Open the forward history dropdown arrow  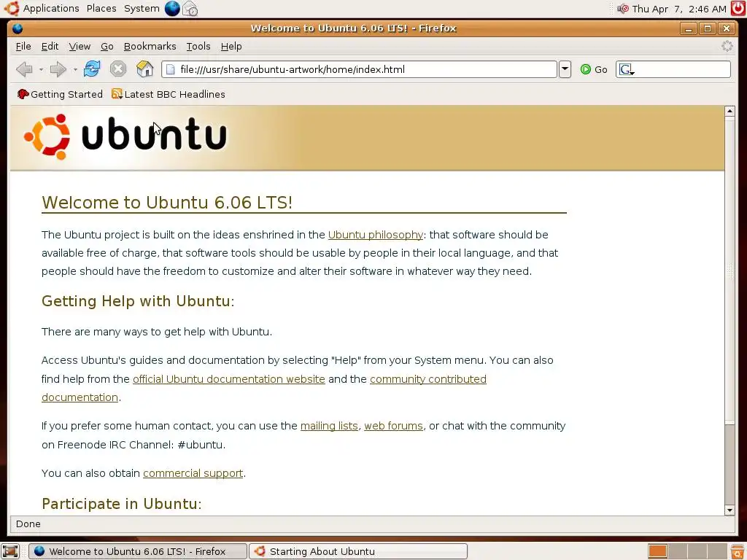click(x=75, y=70)
